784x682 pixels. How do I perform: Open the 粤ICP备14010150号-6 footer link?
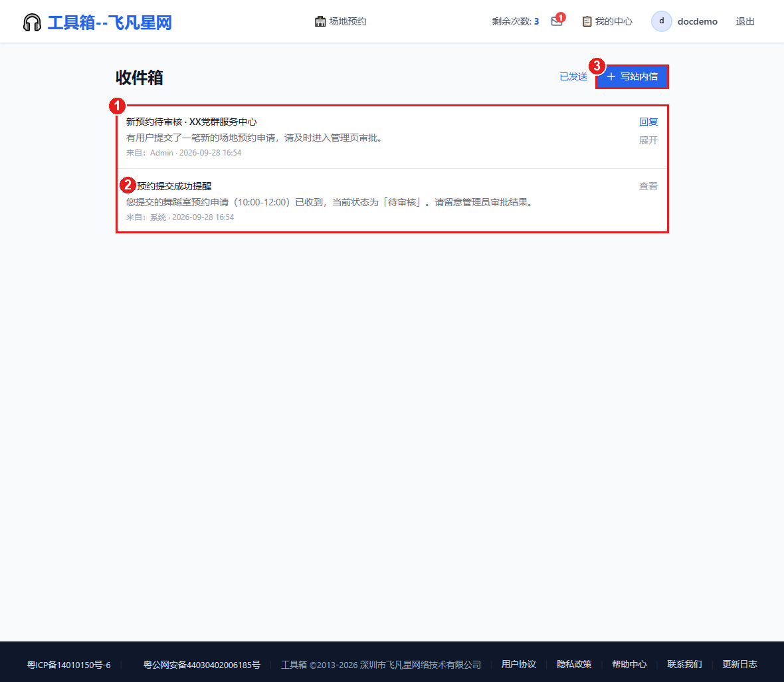pyautogui.click(x=68, y=665)
